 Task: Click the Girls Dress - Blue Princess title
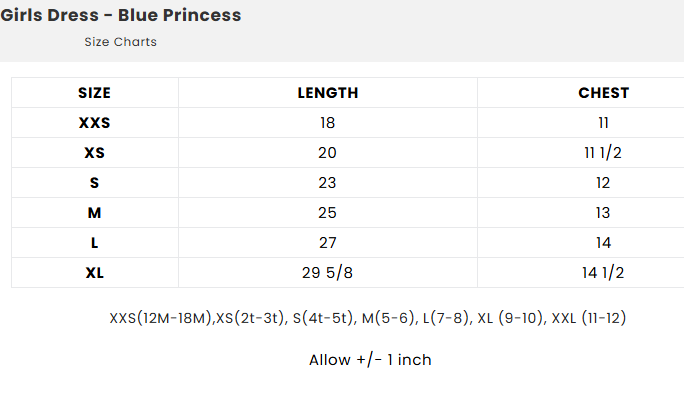120,15
